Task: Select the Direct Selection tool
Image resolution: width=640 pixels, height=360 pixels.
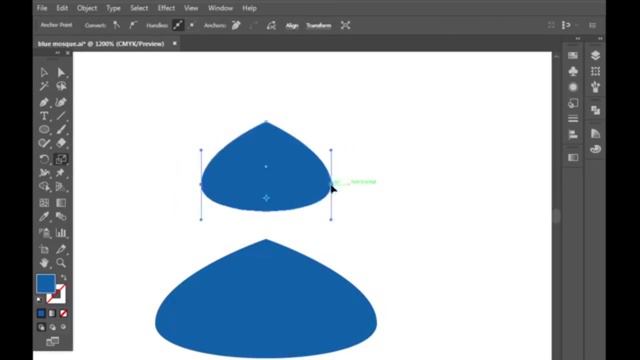Action: pos(61,73)
